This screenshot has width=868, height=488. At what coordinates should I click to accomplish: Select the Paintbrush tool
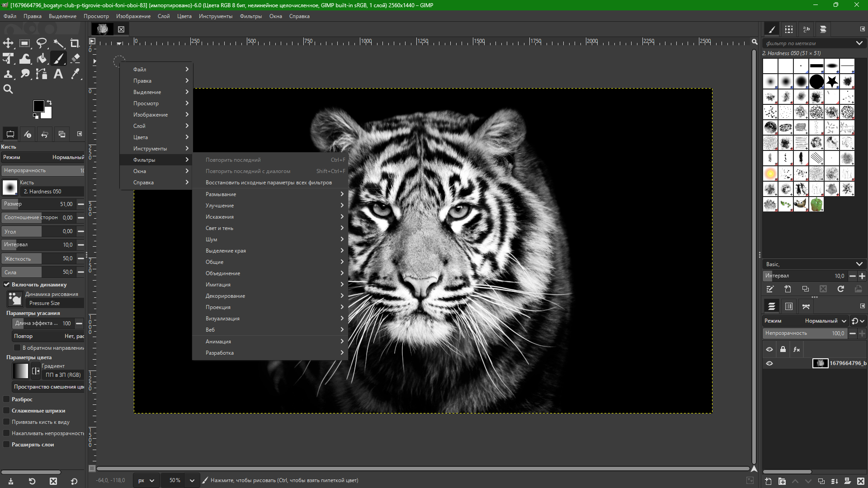click(x=58, y=59)
